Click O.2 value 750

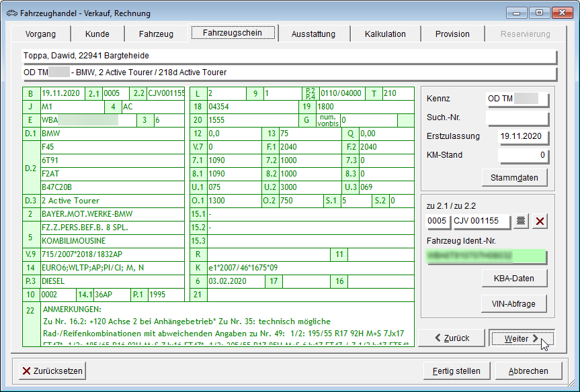(300, 201)
